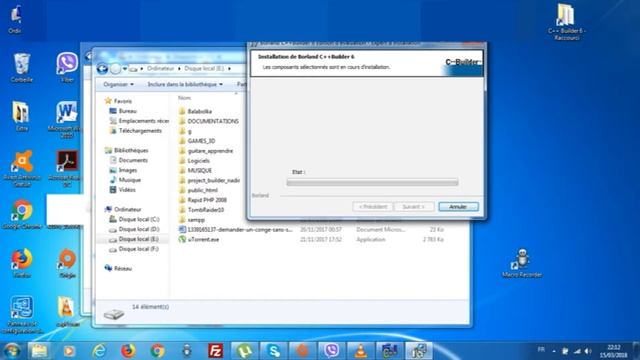640x360 pixels.
Task: Cancel the C++Builder installation with Annuler
Action: (458, 207)
